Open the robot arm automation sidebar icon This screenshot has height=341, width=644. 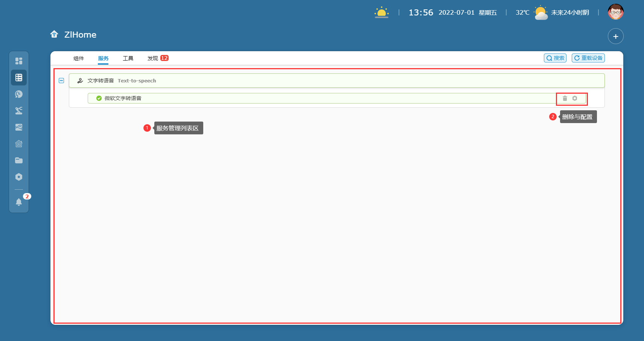coord(19,111)
